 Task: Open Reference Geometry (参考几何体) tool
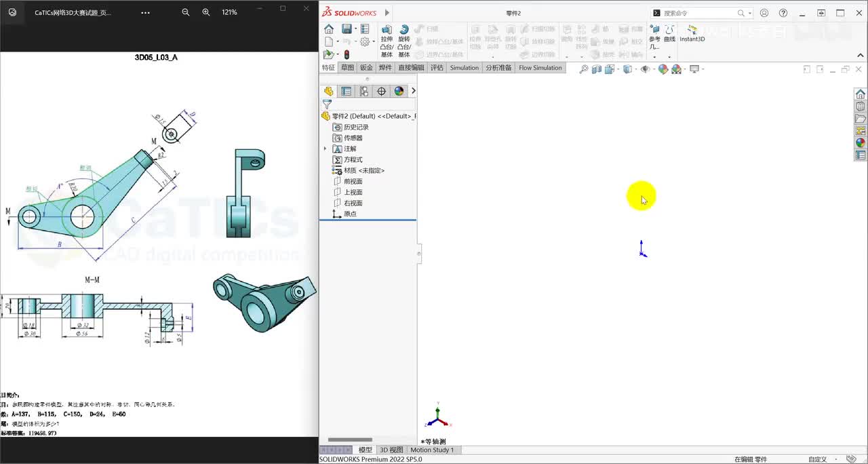tap(654, 37)
